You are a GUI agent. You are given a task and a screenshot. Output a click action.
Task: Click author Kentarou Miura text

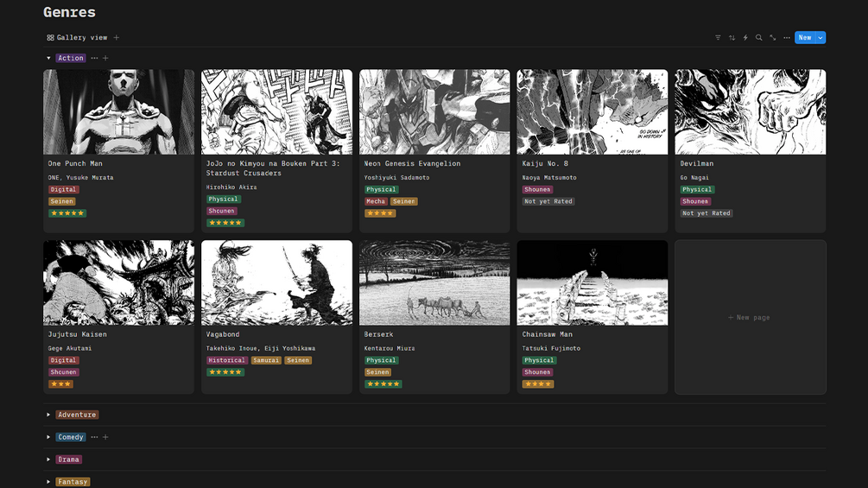pos(390,349)
